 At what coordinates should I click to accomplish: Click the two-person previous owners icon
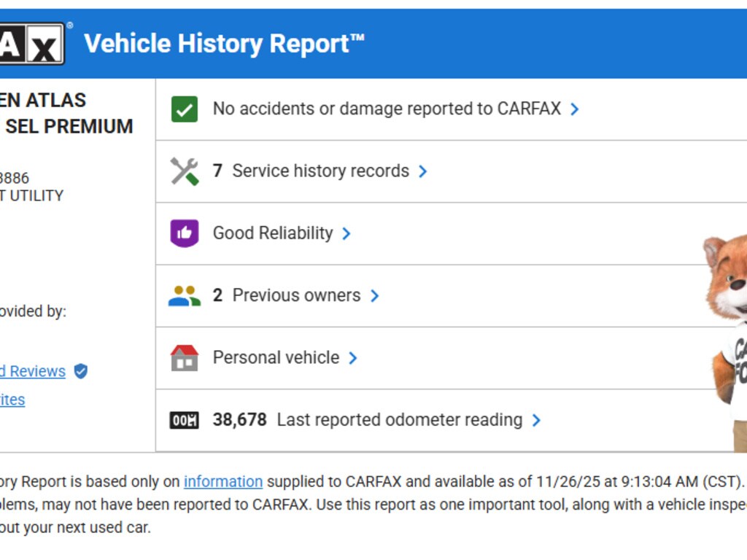(x=185, y=295)
